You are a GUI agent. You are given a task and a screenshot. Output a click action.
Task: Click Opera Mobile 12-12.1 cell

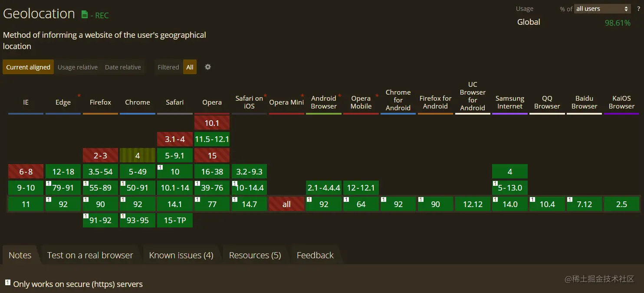[361, 188]
